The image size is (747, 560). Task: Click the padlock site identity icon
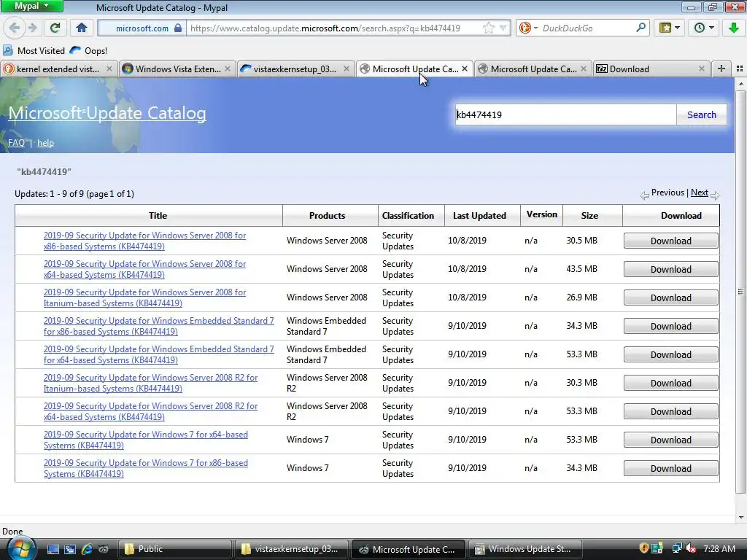coord(178,28)
